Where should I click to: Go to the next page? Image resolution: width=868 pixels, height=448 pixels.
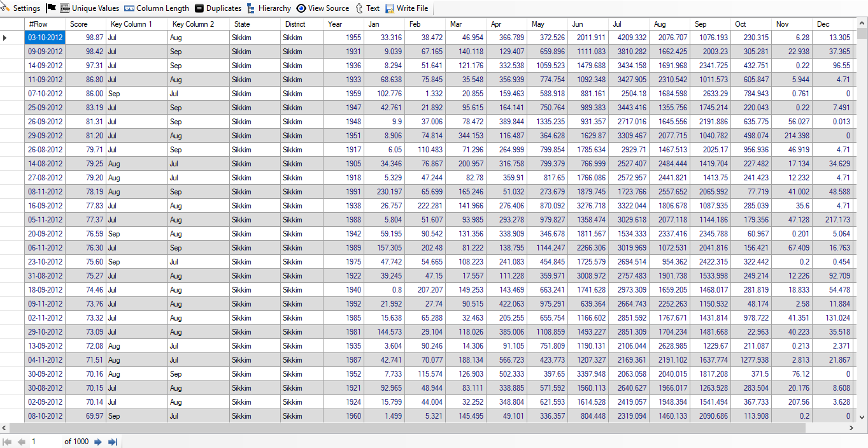coord(98,442)
